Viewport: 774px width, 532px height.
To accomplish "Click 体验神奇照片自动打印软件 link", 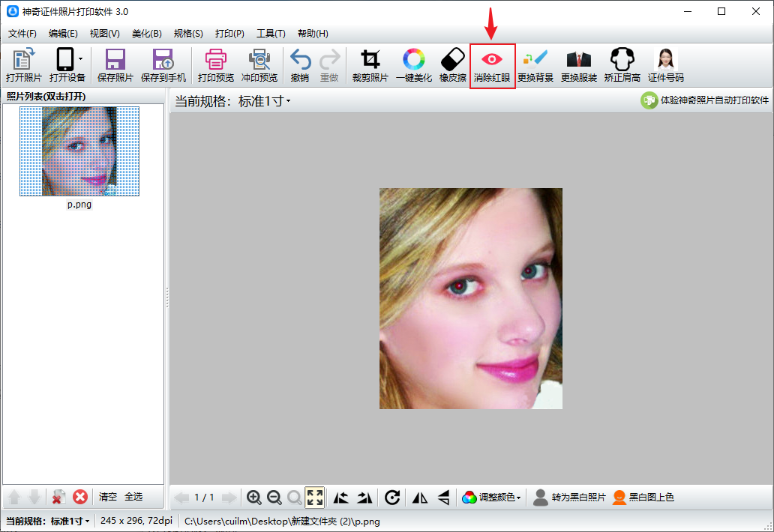I will (x=705, y=100).
